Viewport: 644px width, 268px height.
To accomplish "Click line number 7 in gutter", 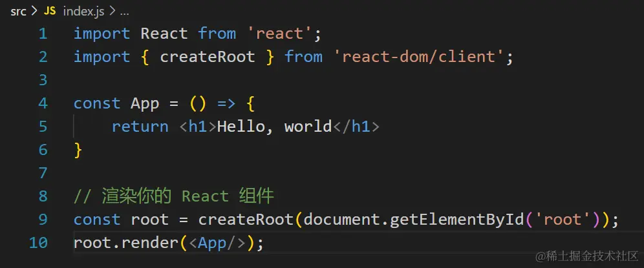I will (x=43, y=173).
